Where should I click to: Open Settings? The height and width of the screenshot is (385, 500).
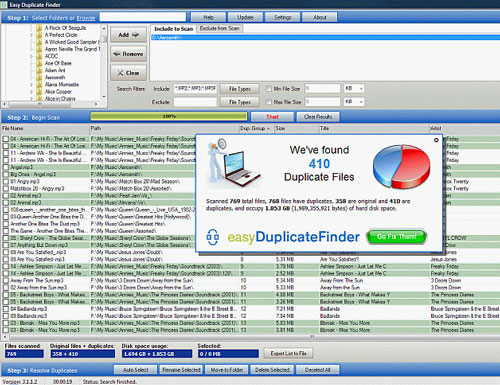click(283, 17)
